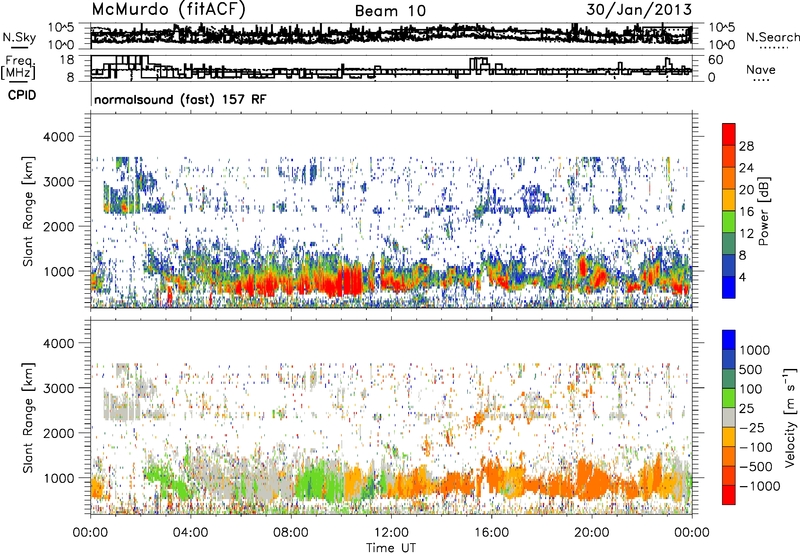
Task: Click the gray -25 to 25 Velocity swatch
Action: (x=729, y=417)
